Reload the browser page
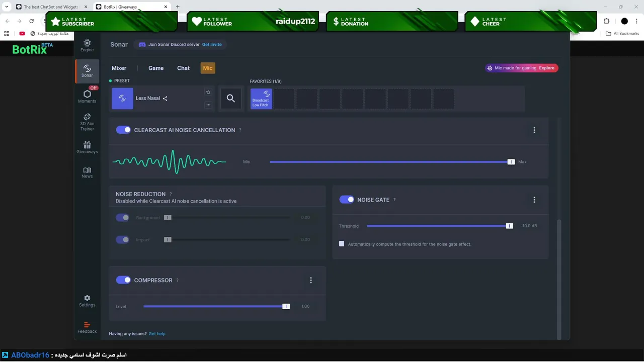This screenshot has height=362, width=644. click(x=32, y=21)
